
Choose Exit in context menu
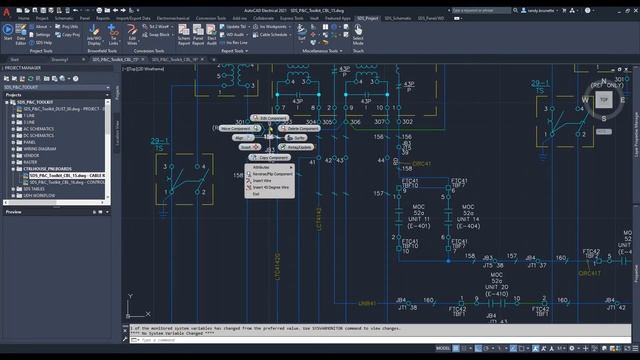tap(270, 194)
